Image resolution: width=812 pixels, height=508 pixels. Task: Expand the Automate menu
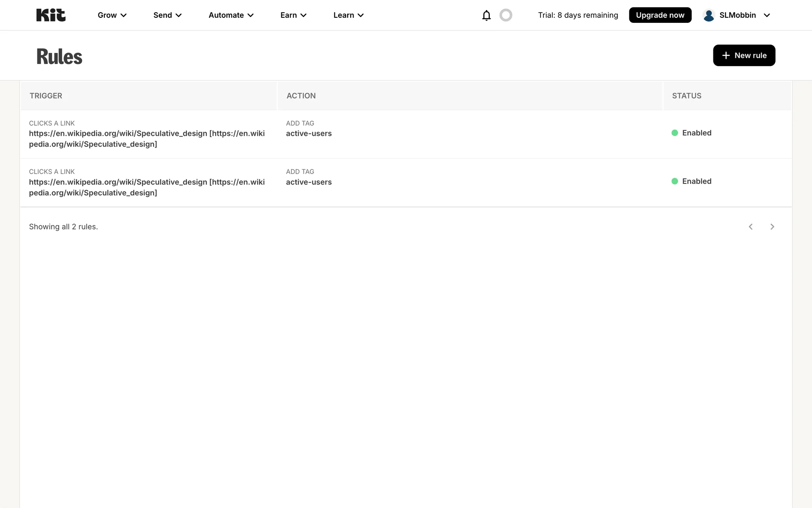(x=231, y=15)
